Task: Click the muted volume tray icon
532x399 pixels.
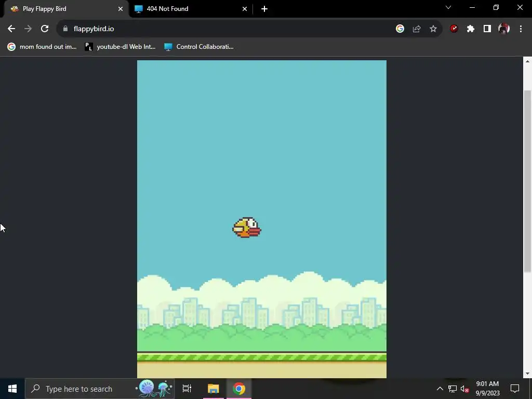Action: coord(465,389)
